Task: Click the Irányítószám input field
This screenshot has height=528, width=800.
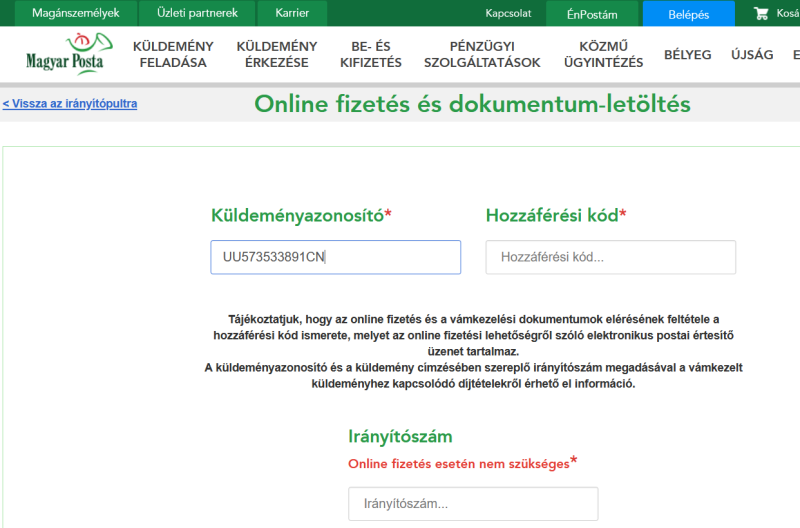Action: (473, 504)
